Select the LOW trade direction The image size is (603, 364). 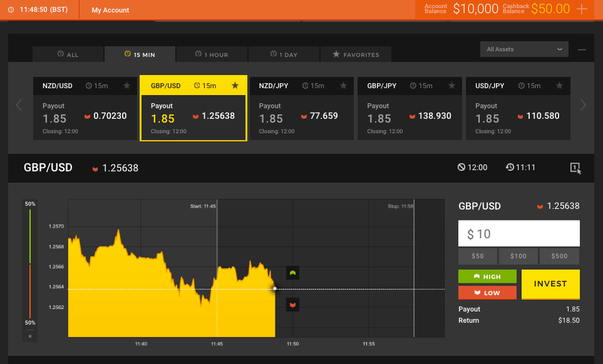coord(487,292)
